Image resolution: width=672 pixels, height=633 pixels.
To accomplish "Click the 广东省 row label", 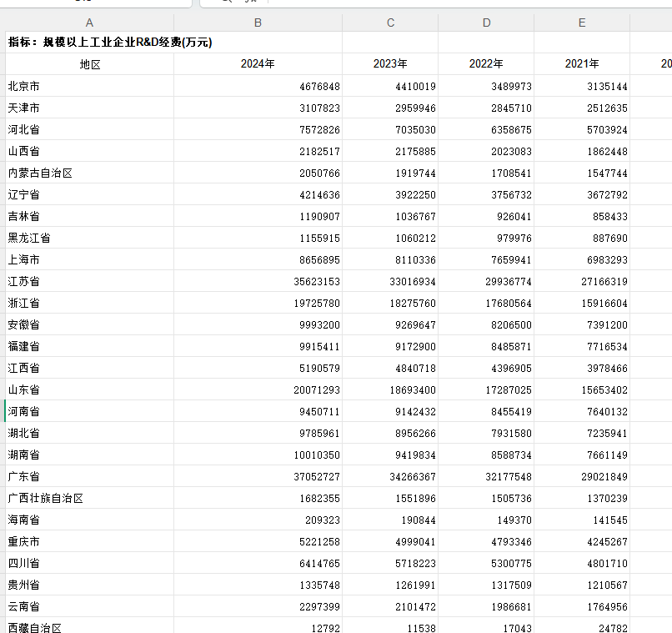I will tap(23, 476).
